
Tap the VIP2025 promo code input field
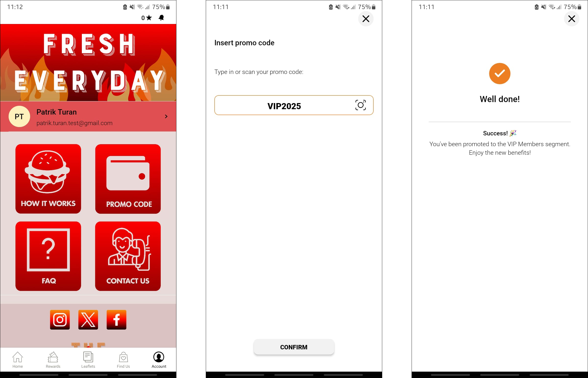click(x=294, y=105)
